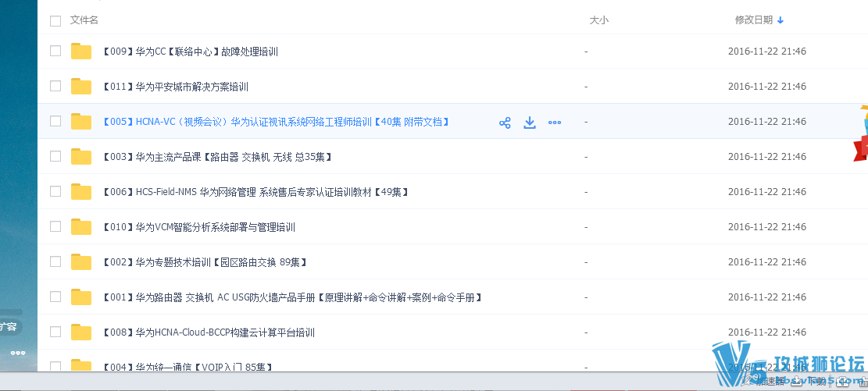Check the box for 【006】HCS-Field-NMS folder
Image resolution: width=868 pixels, height=391 pixels.
click(55, 191)
